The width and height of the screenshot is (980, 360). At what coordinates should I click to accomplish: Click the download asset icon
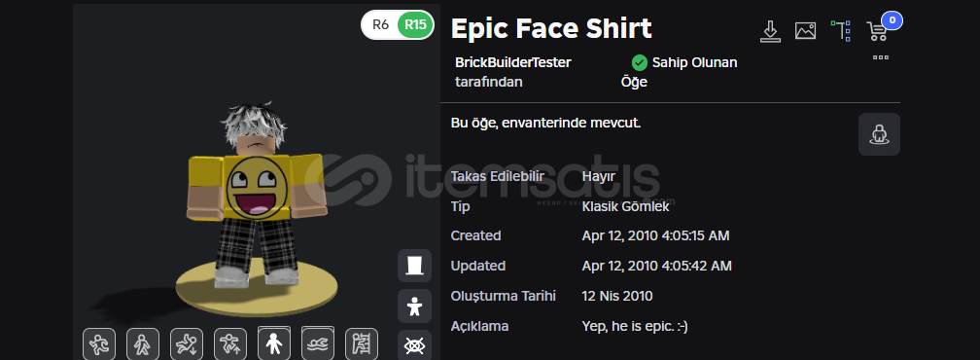771,31
